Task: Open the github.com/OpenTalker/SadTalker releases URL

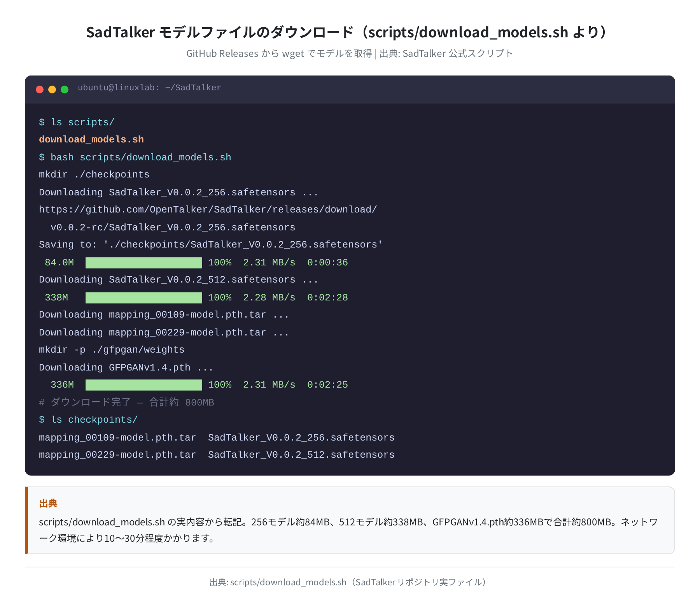Action: tap(208, 209)
